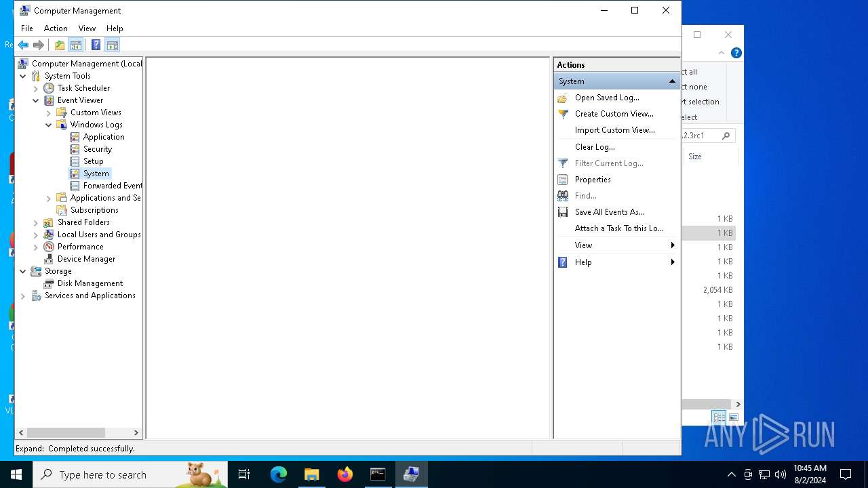
Task: Click the blue Help toolbar icon
Action: pyautogui.click(x=96, y=45)
